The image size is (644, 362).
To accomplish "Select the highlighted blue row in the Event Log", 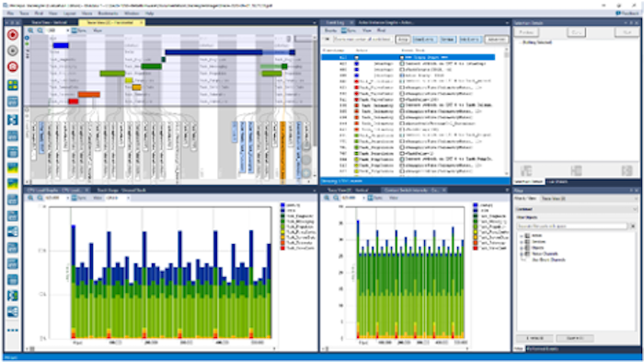I will point(408,58).
